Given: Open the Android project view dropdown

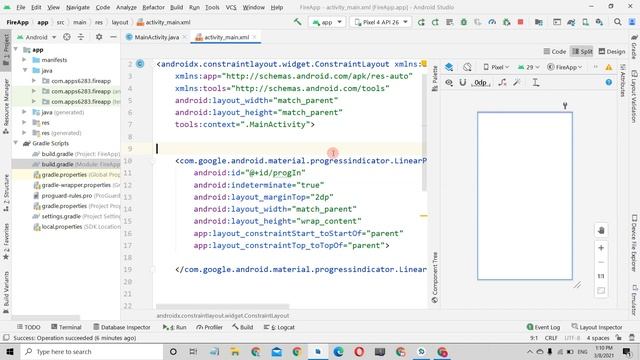Looking at the screenshot, I should [37, 37].
